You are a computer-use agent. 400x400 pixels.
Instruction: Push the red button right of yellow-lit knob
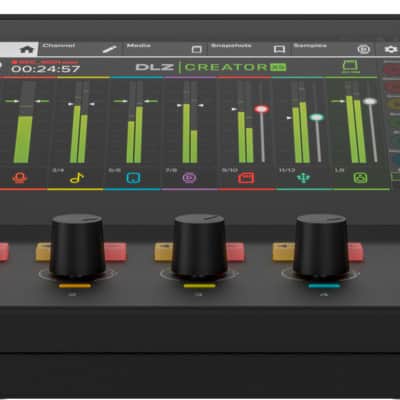point(236,252)
